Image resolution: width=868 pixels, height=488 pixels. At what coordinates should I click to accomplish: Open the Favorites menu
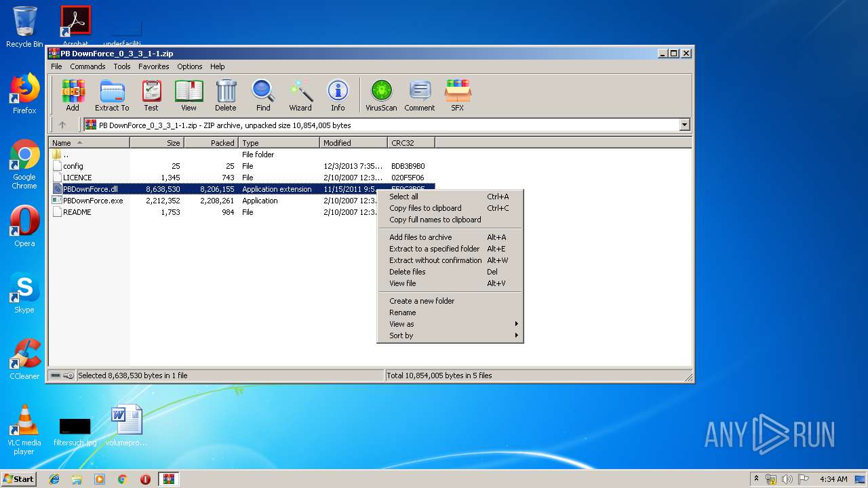154,66
